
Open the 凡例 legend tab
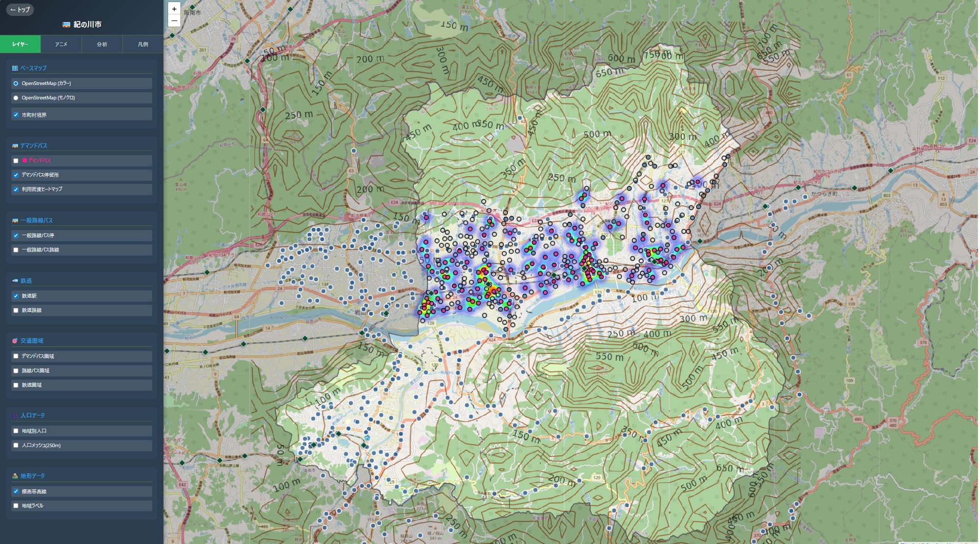pos(143,44)
